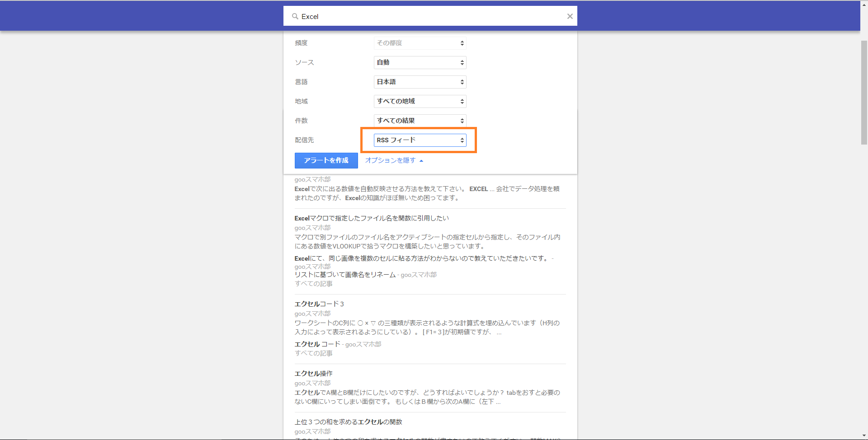This screenshot has height=440, width=868.
Task: Open result リストに基づいて画像名をリネーム
Action: 345,275
